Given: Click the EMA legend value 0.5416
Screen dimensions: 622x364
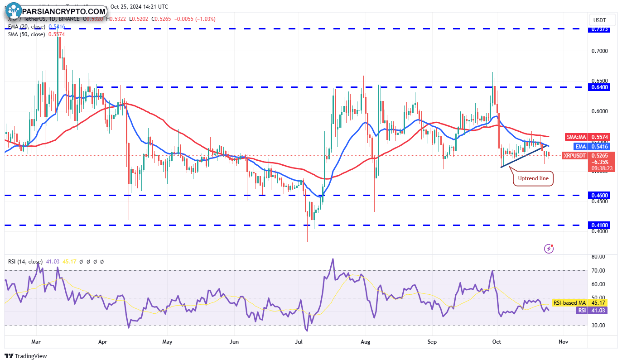Looking at the screenshot, I should click(56, 27).
